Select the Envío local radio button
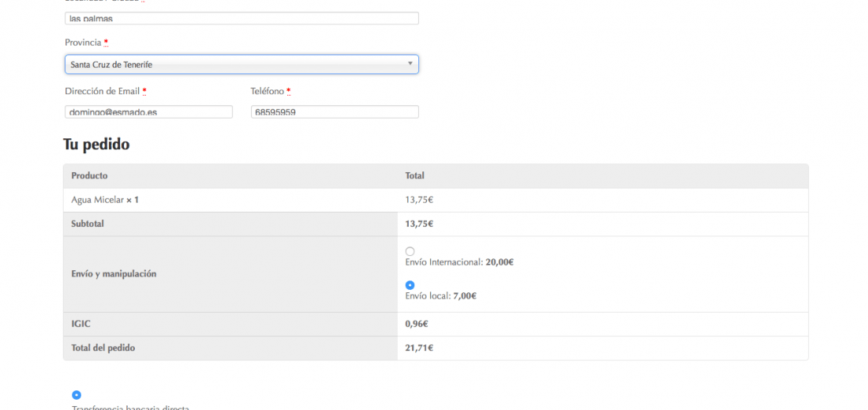 tap(410, 285)
